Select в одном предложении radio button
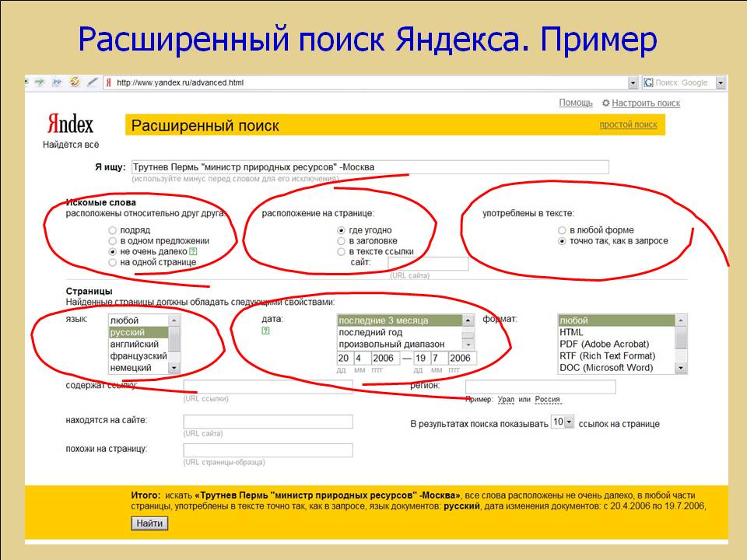The width and height of the screenshot is (747, 560). (x=112, y=241)
